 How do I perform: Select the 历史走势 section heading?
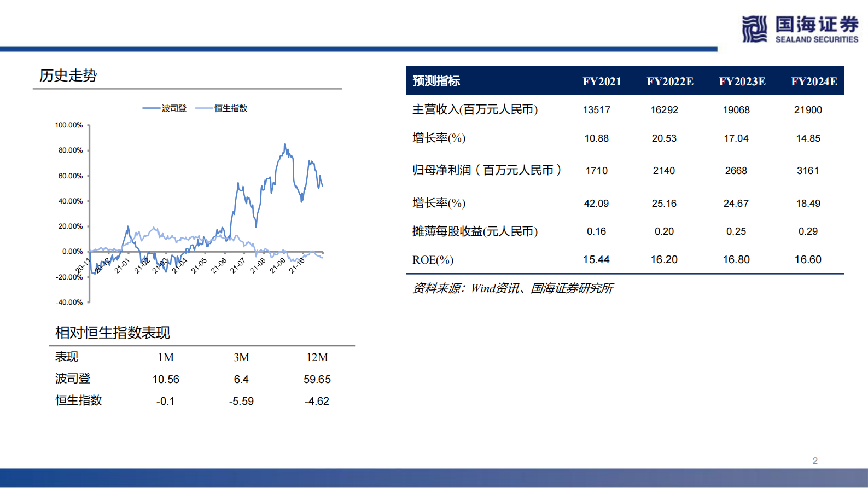(68, 75)
